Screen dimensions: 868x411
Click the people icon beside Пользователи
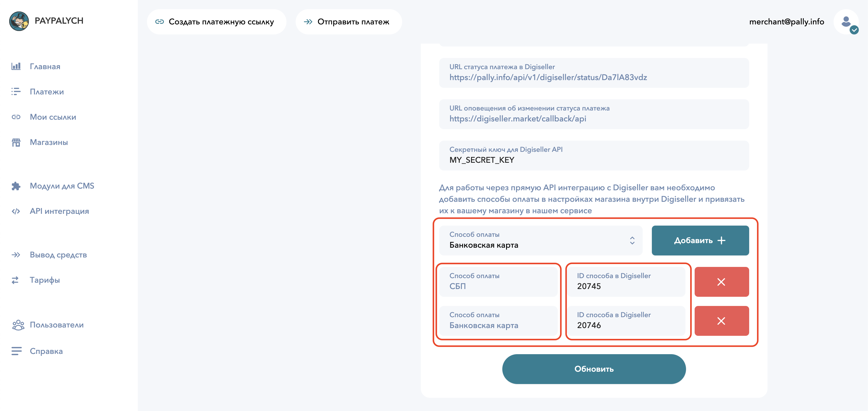point(18,325)
